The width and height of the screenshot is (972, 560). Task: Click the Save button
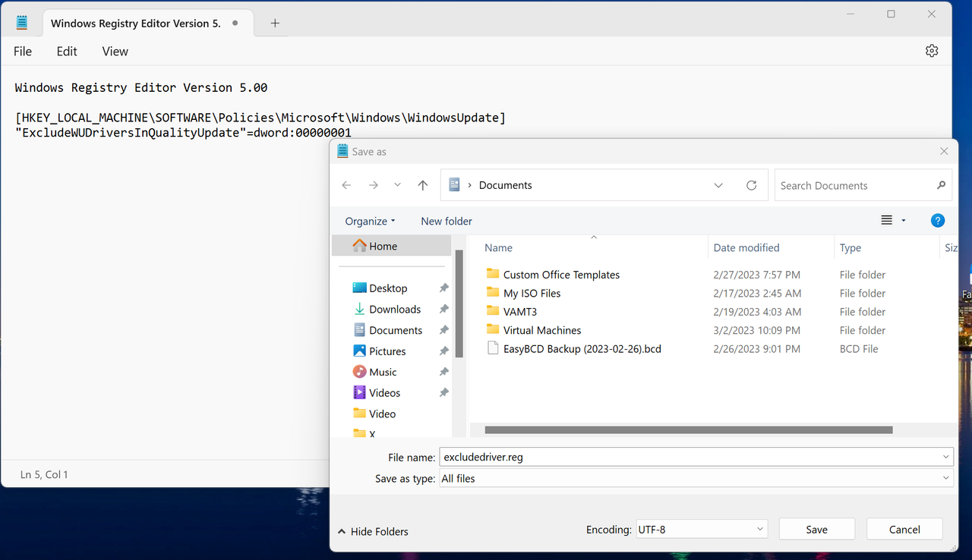tap(816, 529)
